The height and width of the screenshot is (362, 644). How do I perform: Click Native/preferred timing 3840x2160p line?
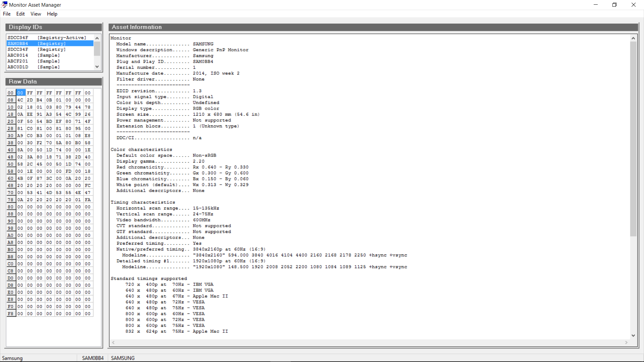[191, 249]
